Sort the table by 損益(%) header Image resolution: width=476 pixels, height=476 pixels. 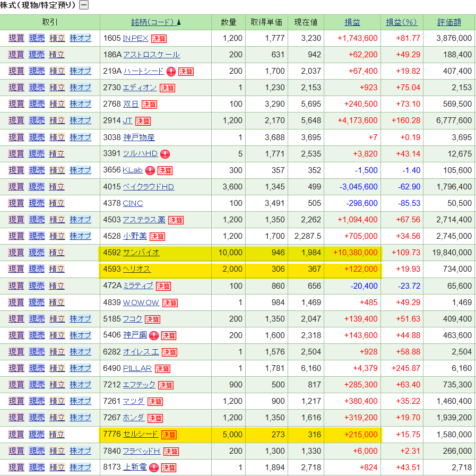402,22
